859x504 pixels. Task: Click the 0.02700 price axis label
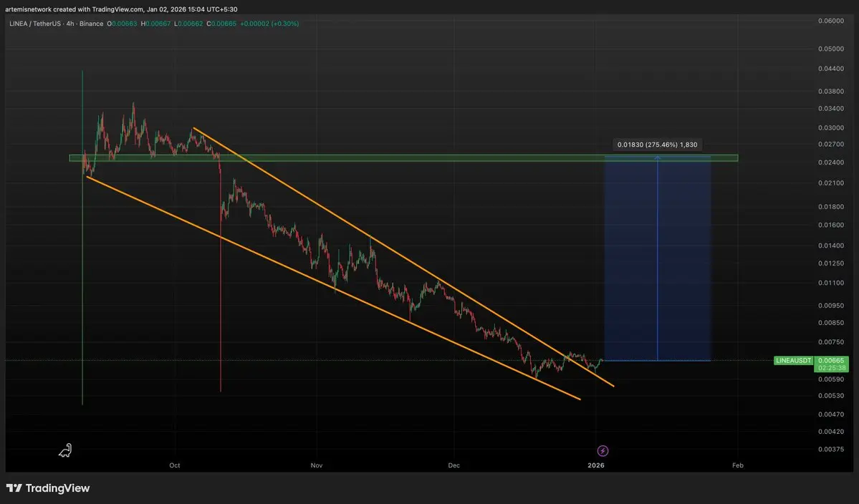[x=831, y=144]
